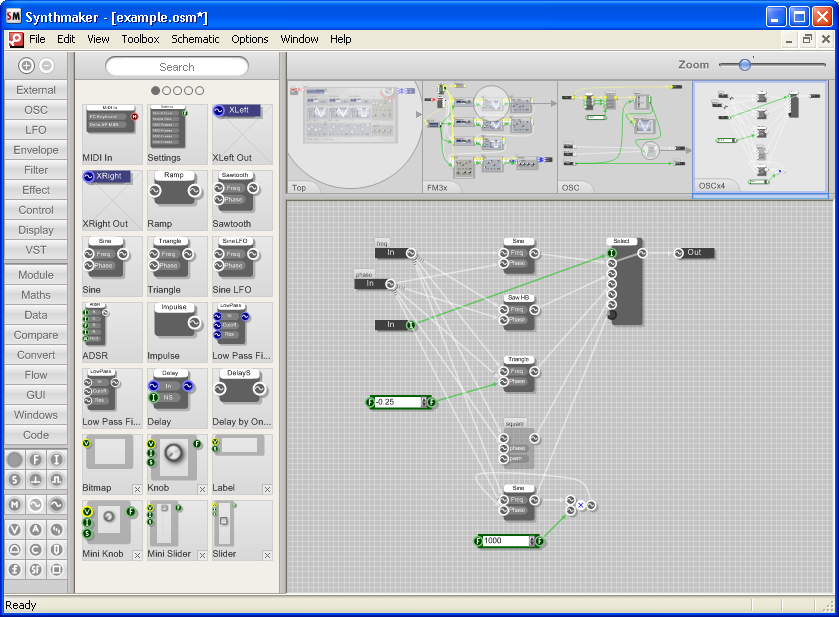Toggle the x box on Knob component
The height and width of the screenshot is (617, 839).
(202, 489)
